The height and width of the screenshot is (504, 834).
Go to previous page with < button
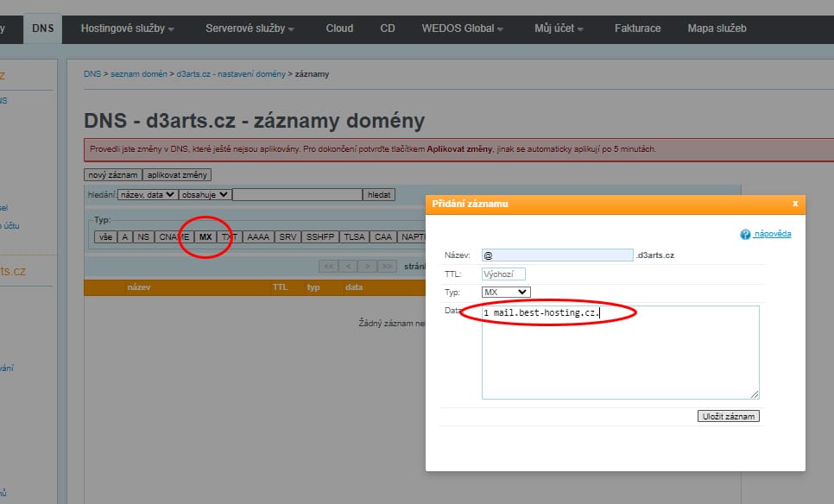349,266
